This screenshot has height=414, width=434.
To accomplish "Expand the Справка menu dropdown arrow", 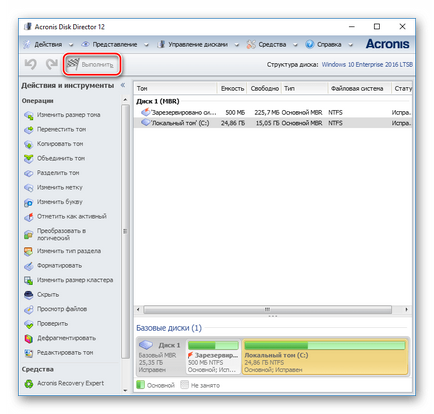I will pyautogui.click(x=350, y=45).
